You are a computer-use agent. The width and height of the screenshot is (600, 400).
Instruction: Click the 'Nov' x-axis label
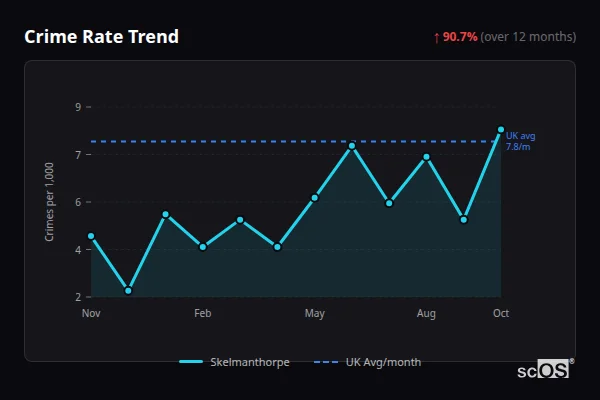91,313
